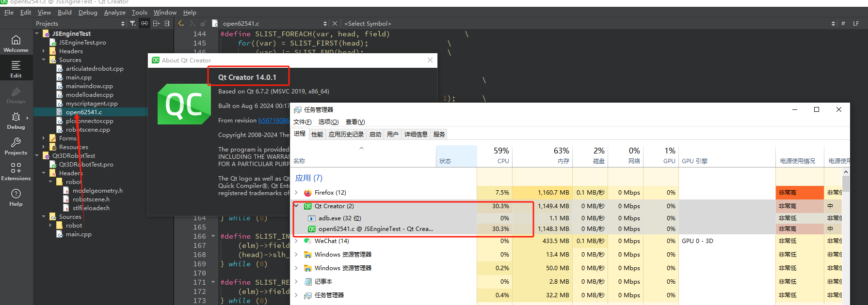Open the Projects mode in sidebar
This screenshot has height=305, width=868.
click(16, 146)
